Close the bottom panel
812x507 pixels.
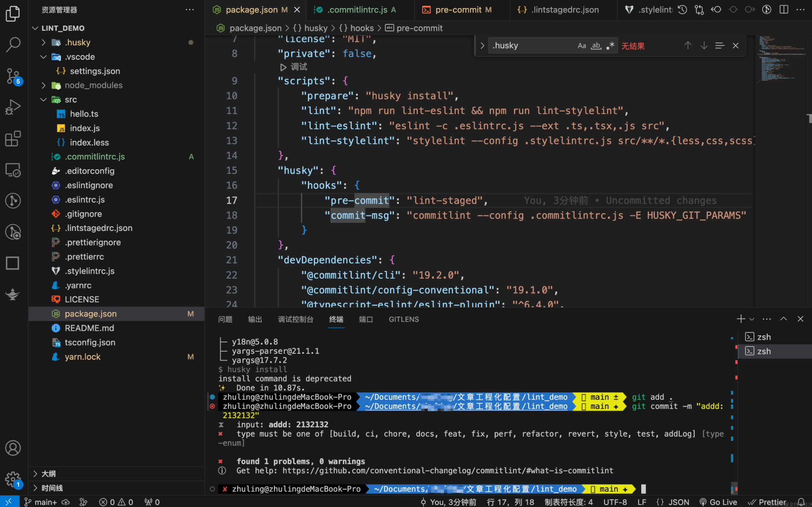(800, 319)
